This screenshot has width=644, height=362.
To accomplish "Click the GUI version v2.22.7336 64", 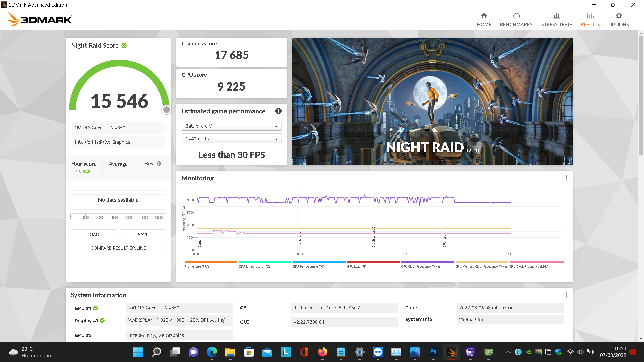I will [x=344, y=322].
